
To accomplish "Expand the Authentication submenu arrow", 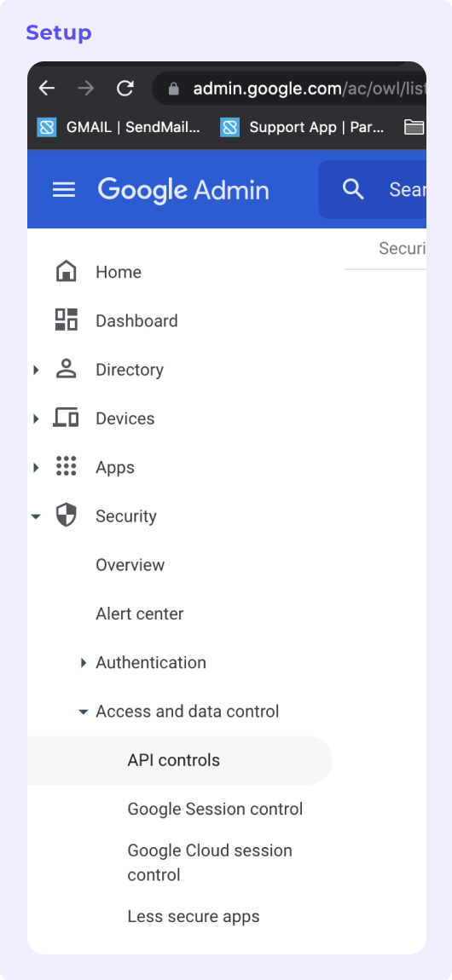I will click(x=83, y=662).
